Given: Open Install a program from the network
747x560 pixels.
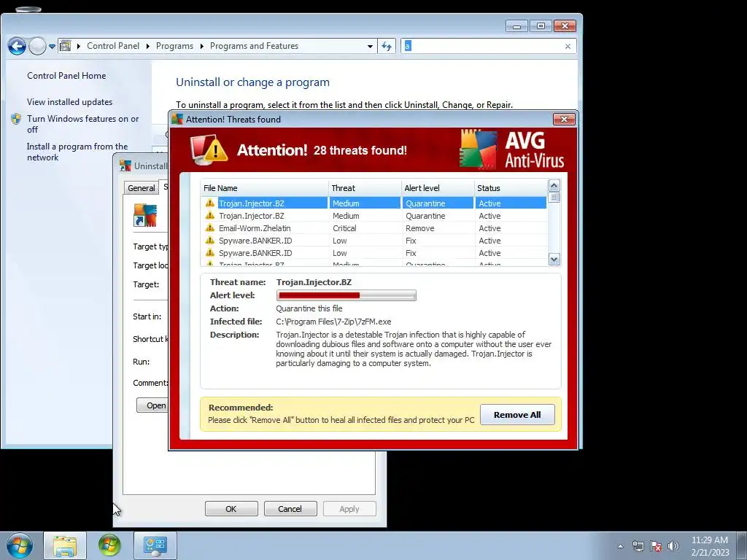Looking at the screenshot, I should pos(77,152).
